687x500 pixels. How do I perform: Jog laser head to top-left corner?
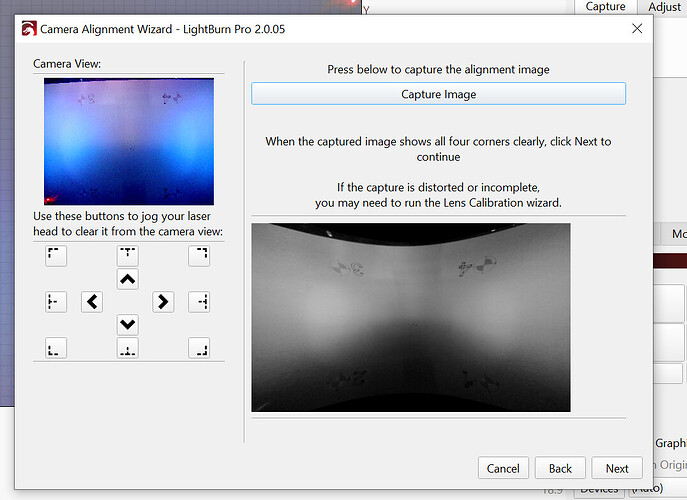56,256
